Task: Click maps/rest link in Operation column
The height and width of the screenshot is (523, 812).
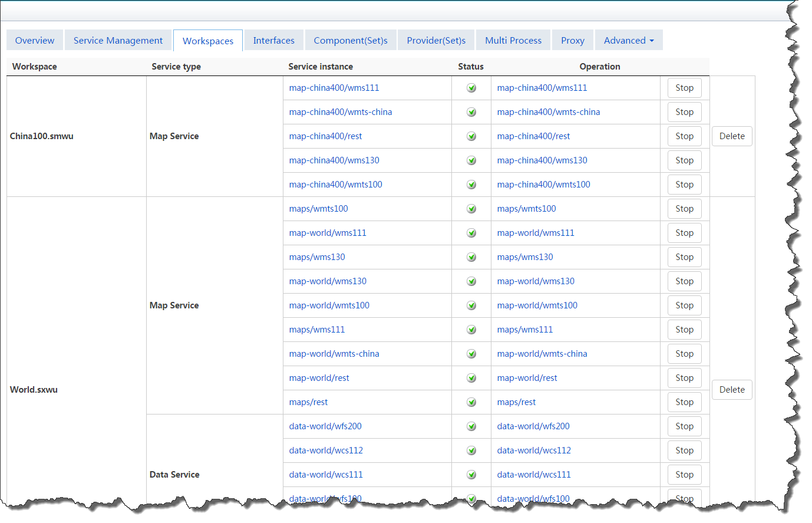Action: [x=516, y=402]
